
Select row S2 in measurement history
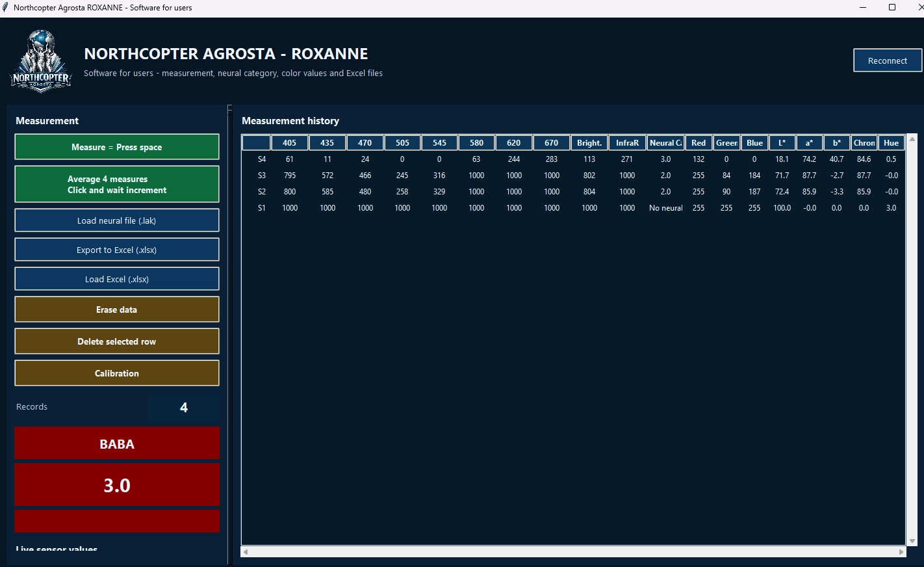point(573,192)
